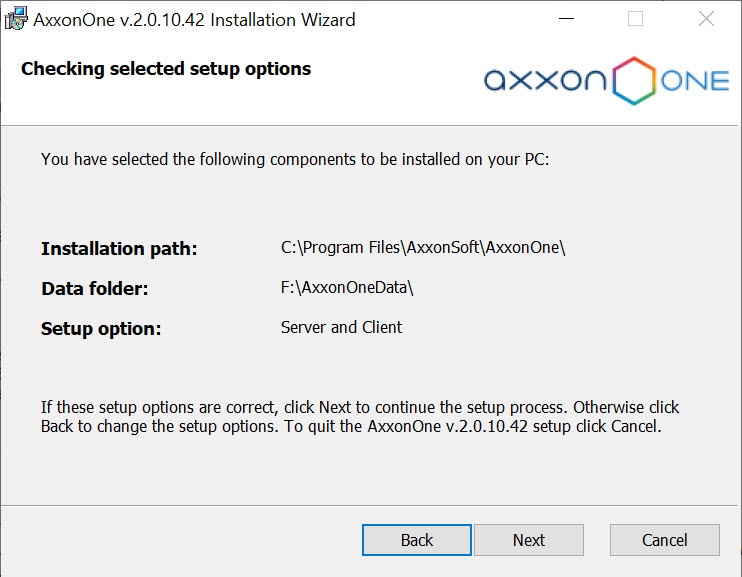
Task: Click the C:\Program Files\AxxonSoft\AxxonOne\ path value
Action: point(423,248)
